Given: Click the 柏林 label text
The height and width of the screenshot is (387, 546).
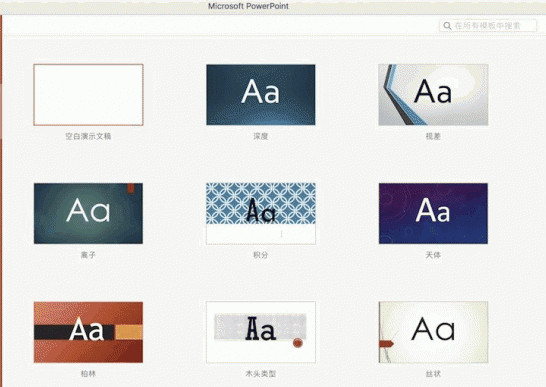Looking at the screenshot, I should 88,374.
